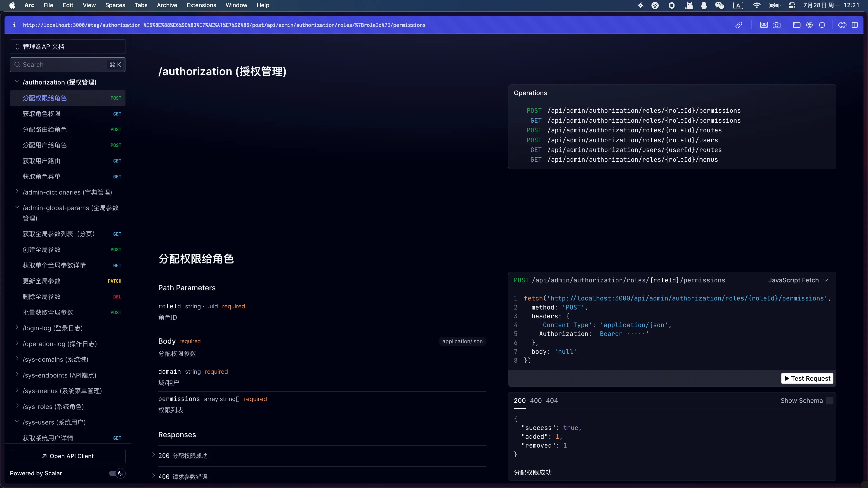Click the site info icon before URL
The image size is (868, 488).
[14, 25]
